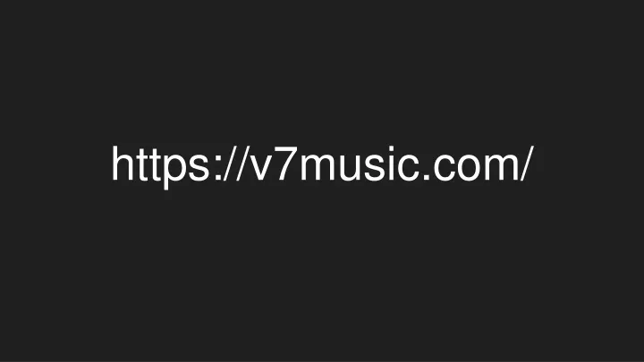Click the digit 7 in v7music
Image resolution: width=644 pixels, height=362 pixels.
(287, 164)
